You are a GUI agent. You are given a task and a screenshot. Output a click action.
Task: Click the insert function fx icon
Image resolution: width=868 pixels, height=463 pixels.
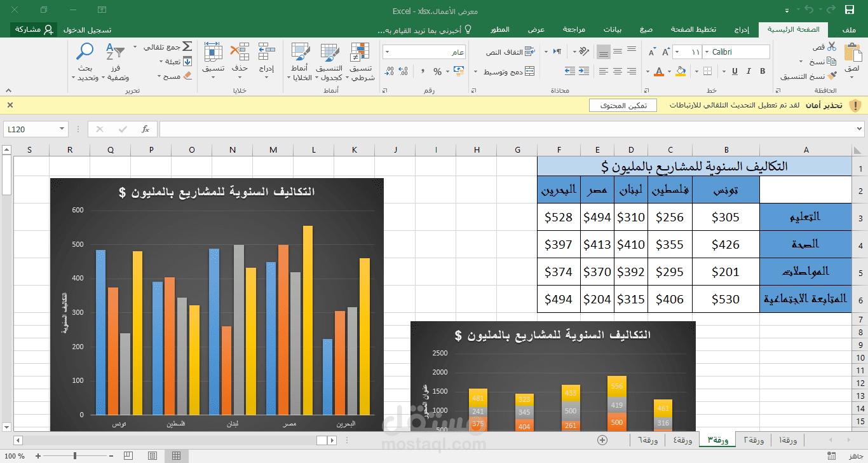[x=146, y=129]
